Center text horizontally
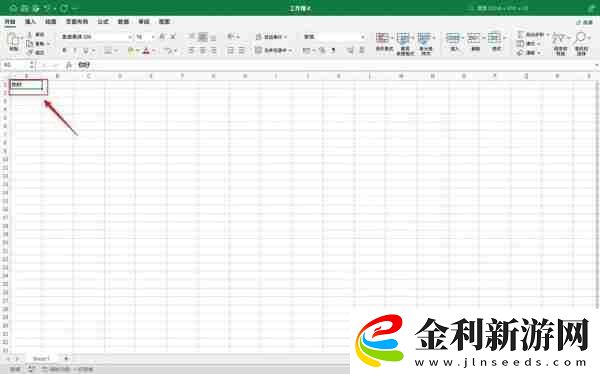Image resolution: width=600 pixels, height=374 pixels. point(202,51)
